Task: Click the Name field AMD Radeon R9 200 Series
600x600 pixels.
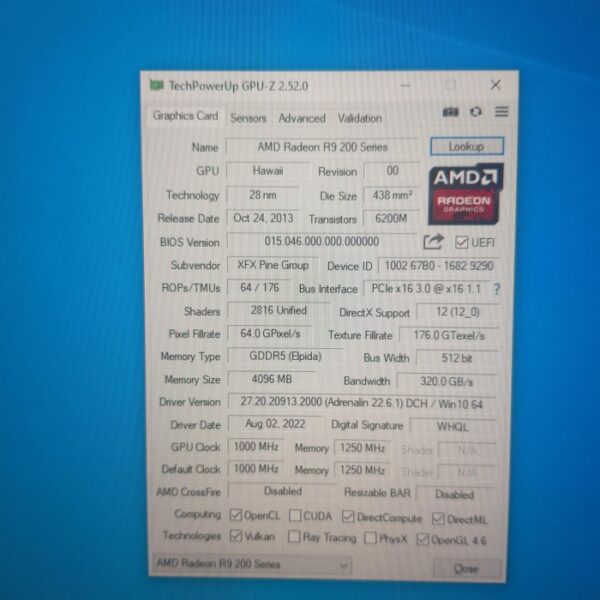Action: tap(322, 147)
